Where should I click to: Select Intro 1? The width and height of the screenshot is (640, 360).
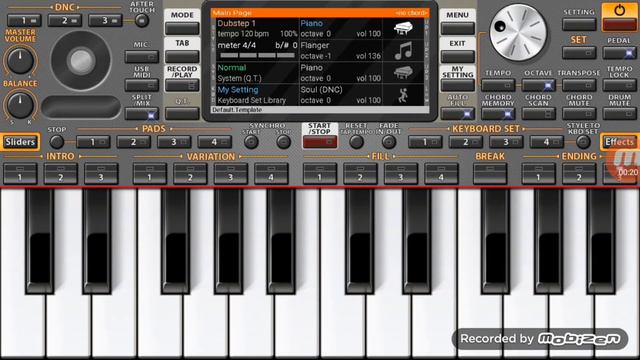point(20,173)
